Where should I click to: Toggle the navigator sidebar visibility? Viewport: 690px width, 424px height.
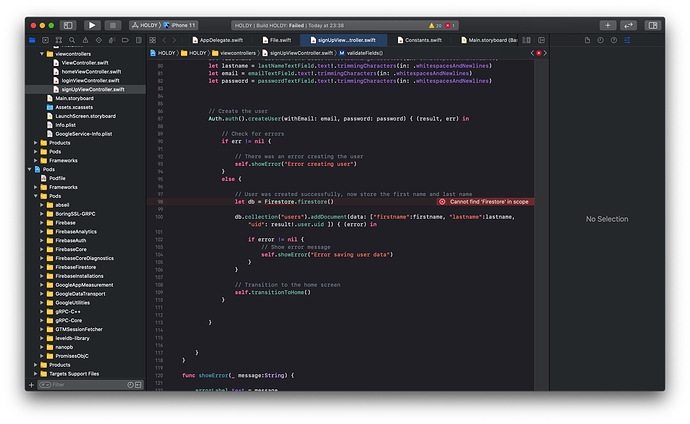coord(68,26)
